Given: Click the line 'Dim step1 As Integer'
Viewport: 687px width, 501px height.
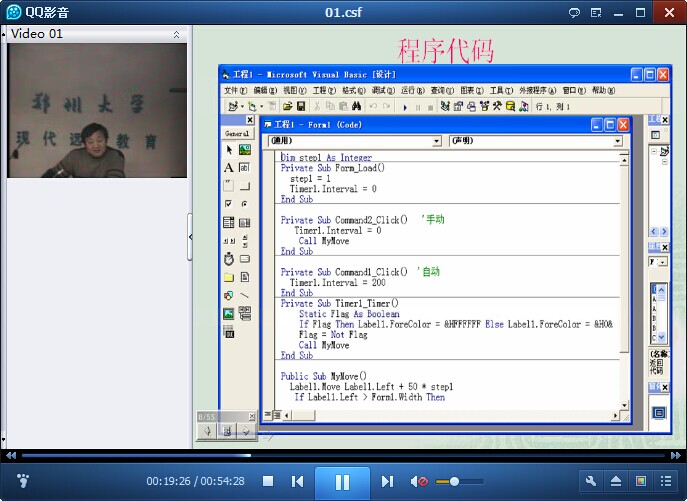Looking at the screenshot, I should pos(326,157).
